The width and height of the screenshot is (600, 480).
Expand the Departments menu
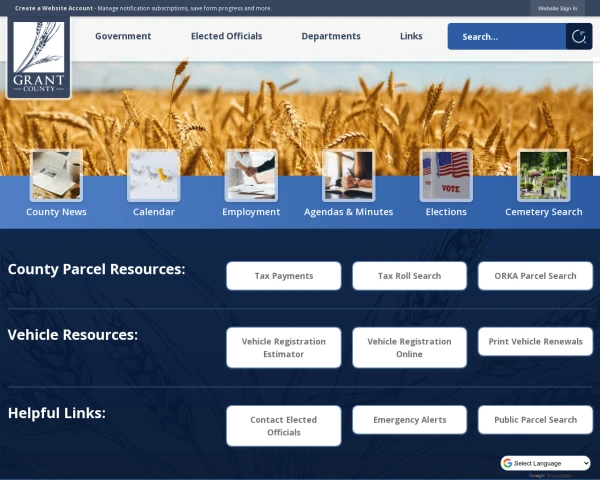(x=331, y=36)
